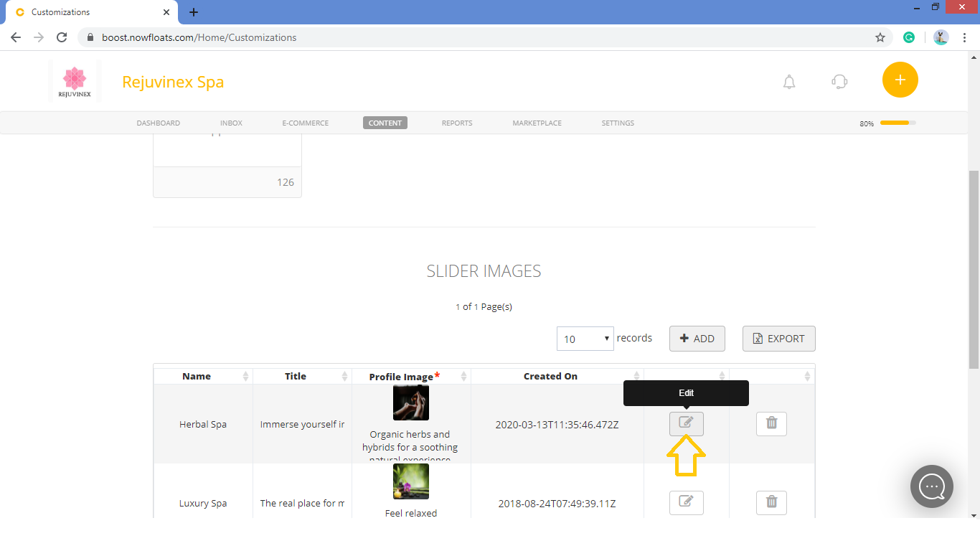Open the E-COMMERCE menu
The height and width of the screenshot is (551, 980).
(306, 123)
